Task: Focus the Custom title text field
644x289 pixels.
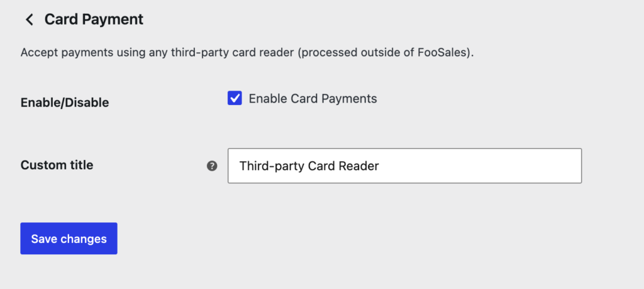Action: [x=404, y=166]
